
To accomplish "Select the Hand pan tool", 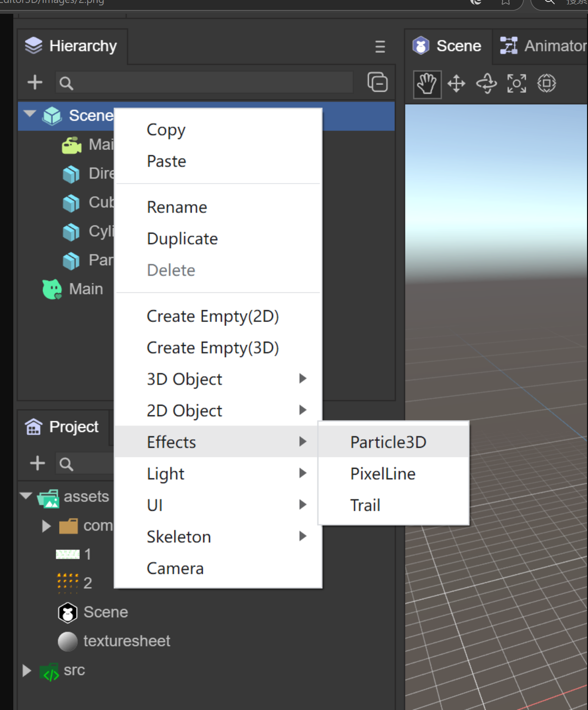I will pos(426,84).
